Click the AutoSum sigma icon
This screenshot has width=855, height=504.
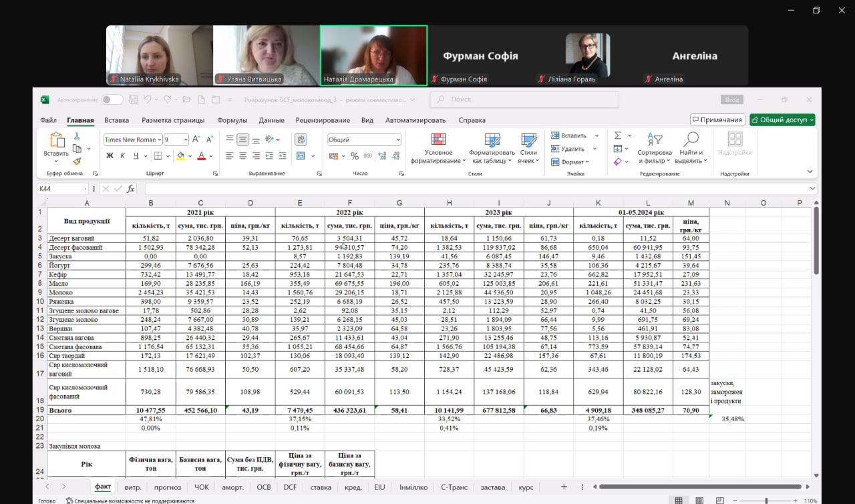[618, 136]
